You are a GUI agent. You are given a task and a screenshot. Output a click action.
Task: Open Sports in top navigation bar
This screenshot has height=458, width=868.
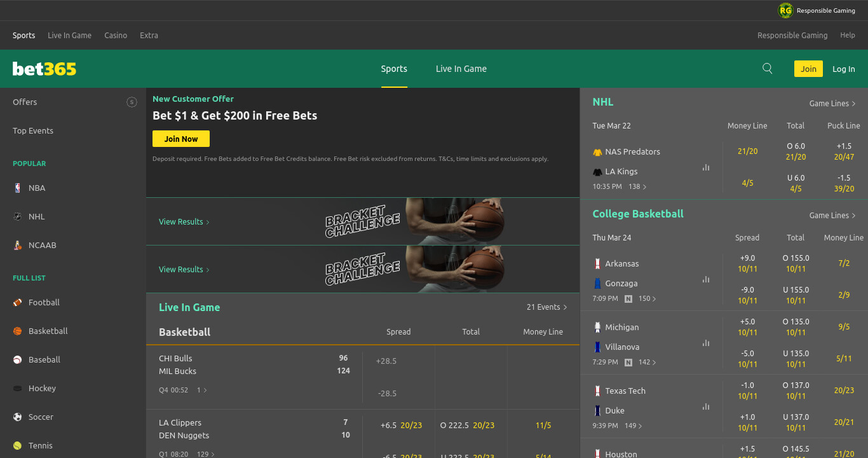point(24,35)
